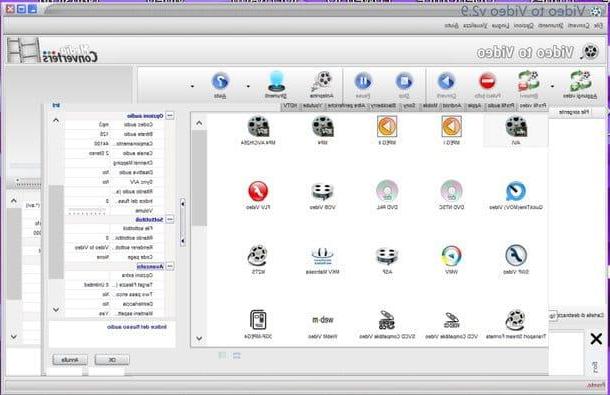Click the Code page None row
Viewport: 610px width, 395px height.
(114, 257)
